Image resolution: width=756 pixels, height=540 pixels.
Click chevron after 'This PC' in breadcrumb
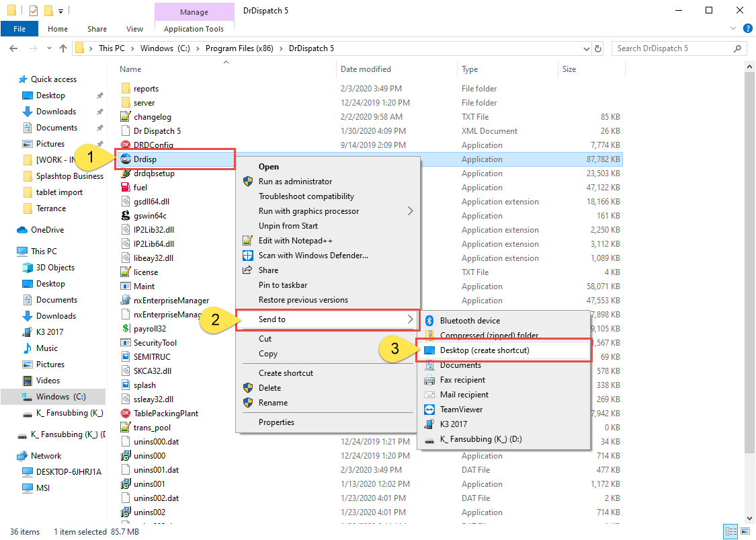click(x=132, y=48)
